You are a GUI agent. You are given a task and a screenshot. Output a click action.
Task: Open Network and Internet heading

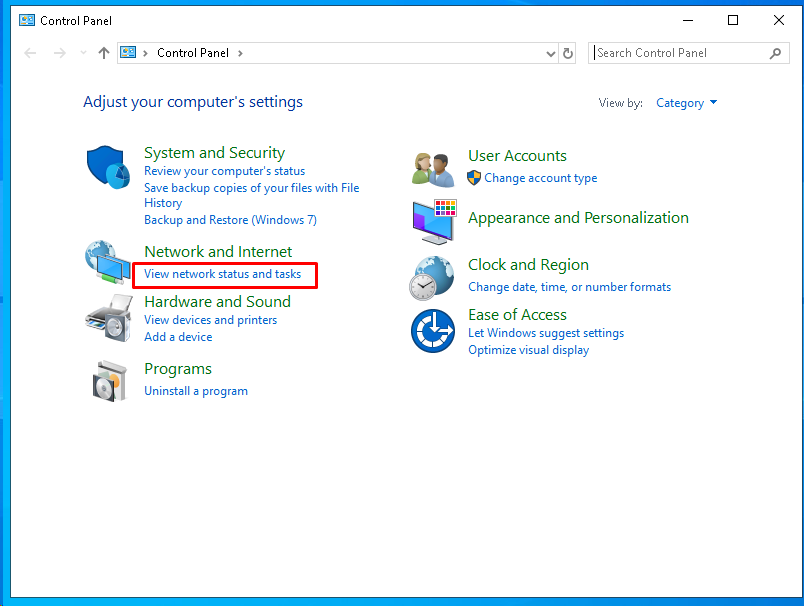click(218, 252)
